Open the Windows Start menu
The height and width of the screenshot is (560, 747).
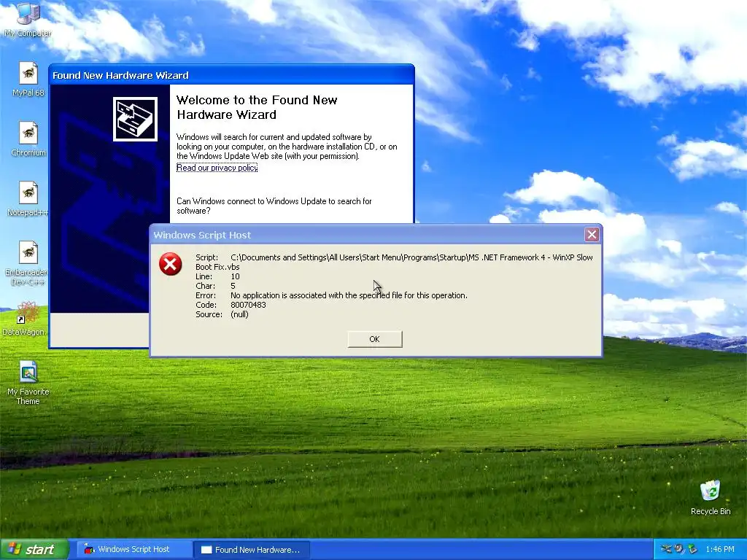click(x=34, y=550)
